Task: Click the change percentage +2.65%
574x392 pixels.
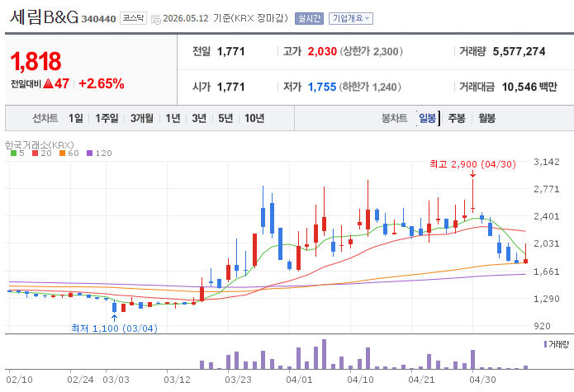Action: (x=102, y=83)
